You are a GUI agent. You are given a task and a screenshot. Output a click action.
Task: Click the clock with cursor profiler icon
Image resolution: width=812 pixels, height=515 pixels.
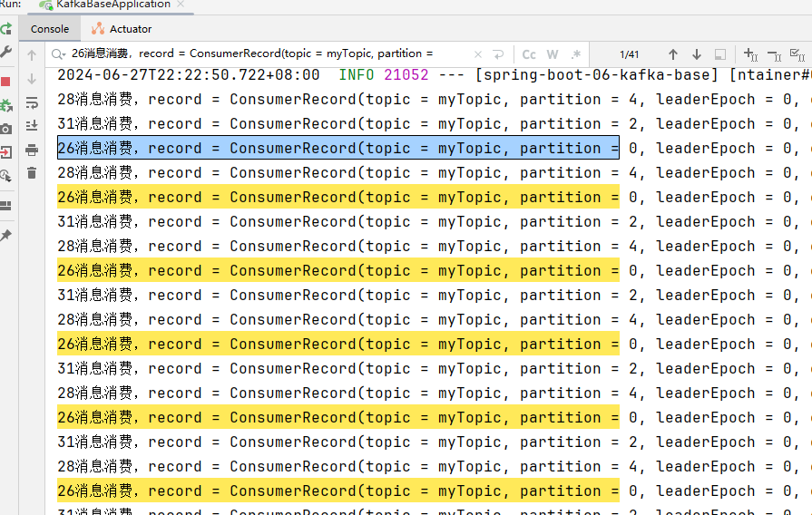tap(5, 176)
